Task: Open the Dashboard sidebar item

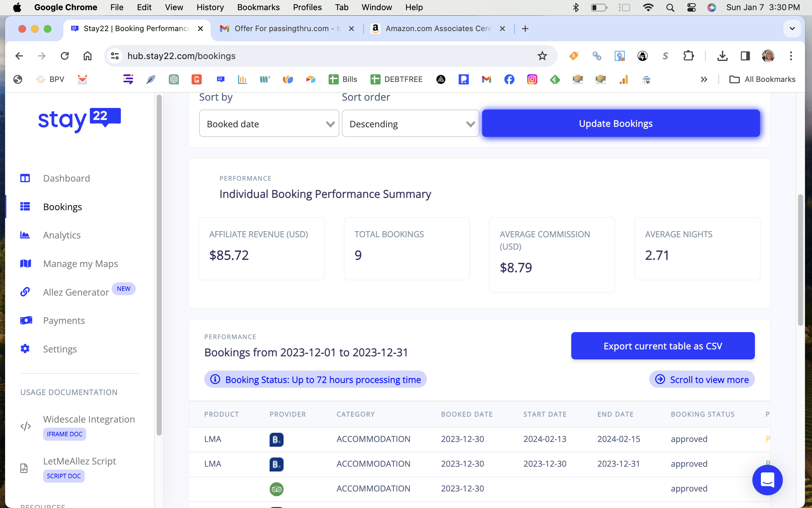Action: [x=66, y=178]
